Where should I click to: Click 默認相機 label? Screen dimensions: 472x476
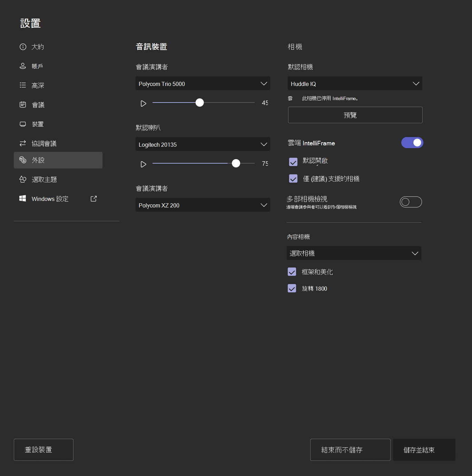(x=300, y=67)
